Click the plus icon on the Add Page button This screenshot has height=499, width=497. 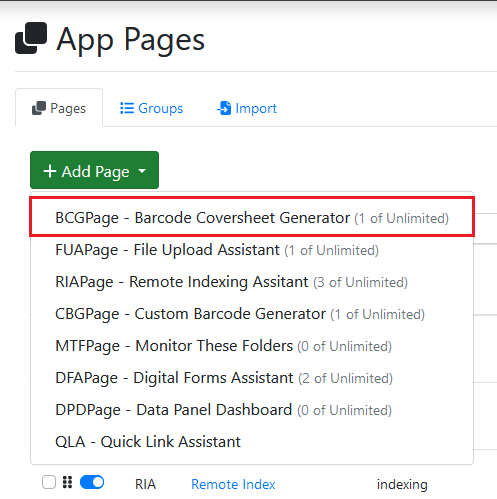(50, 171)
